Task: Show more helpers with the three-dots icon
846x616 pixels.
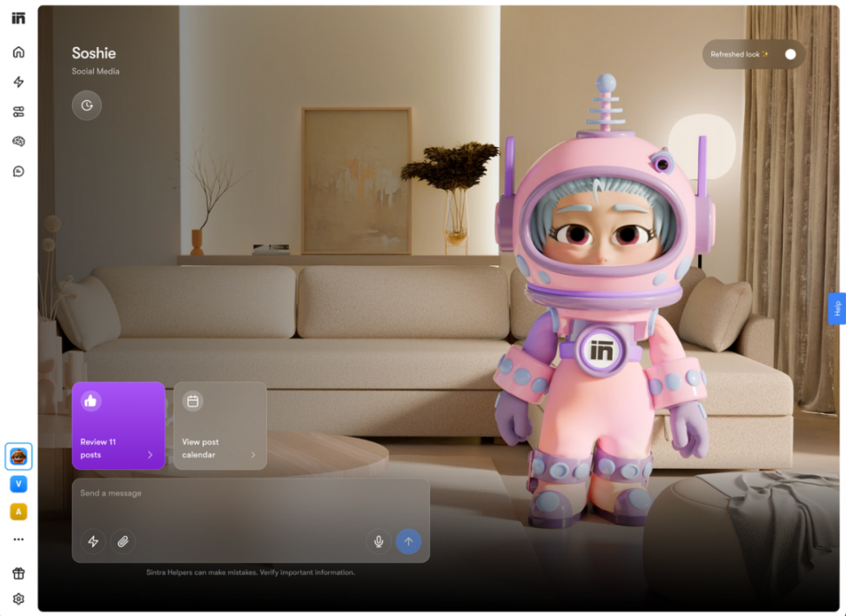Action: click(18, 539)
